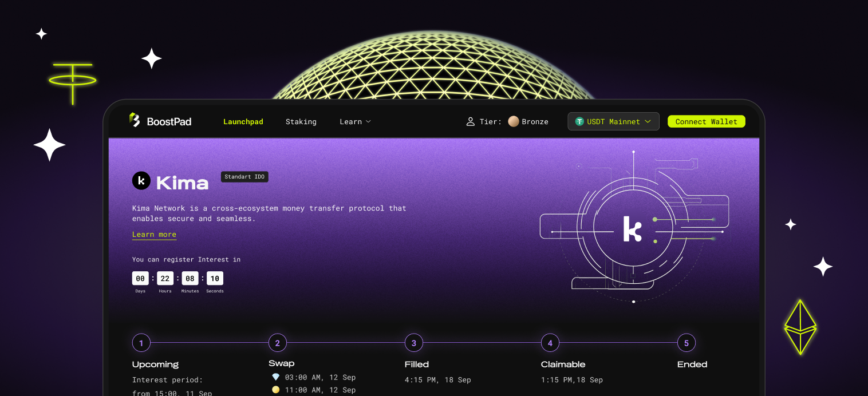Click the Bronze tier medal icon

tap(513, 121)
